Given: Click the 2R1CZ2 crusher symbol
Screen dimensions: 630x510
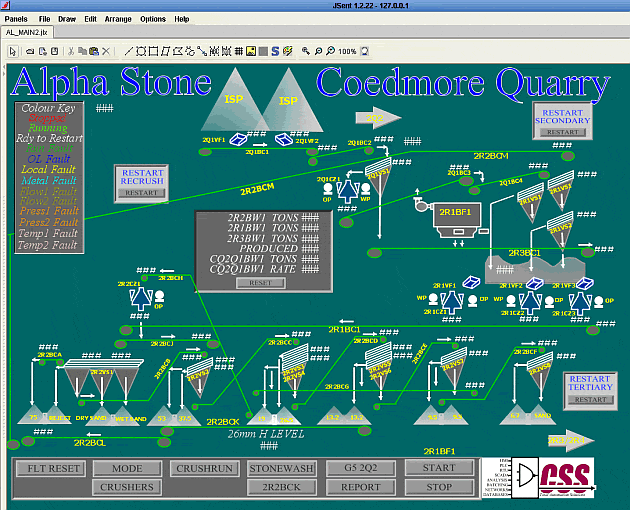Looking at the screenshot, I should (530, 302).
